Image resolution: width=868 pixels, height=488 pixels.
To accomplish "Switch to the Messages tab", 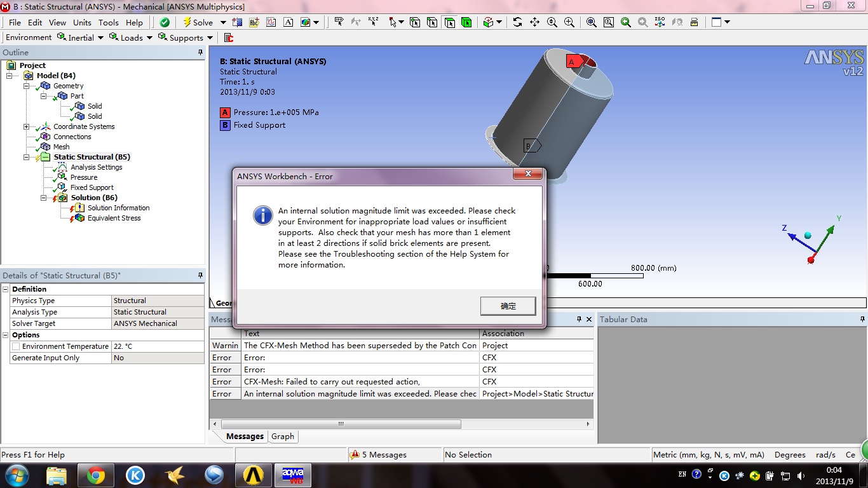I will pos(245,437).
